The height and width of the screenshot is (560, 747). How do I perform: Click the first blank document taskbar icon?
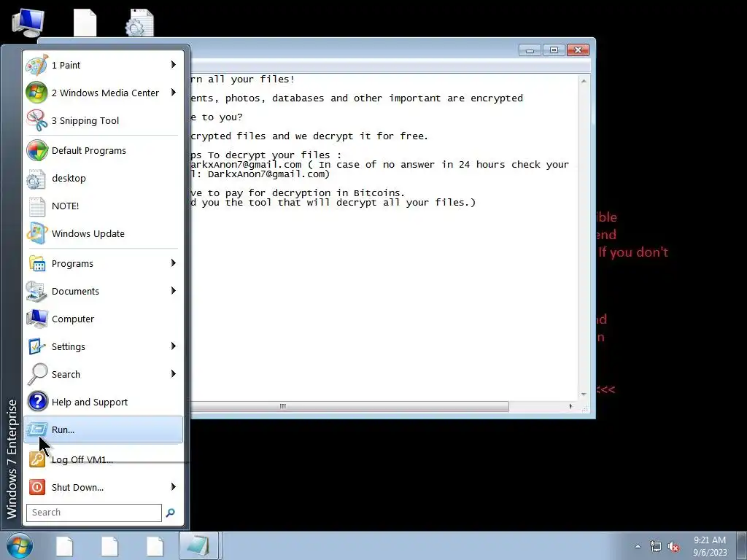[65, 546]
